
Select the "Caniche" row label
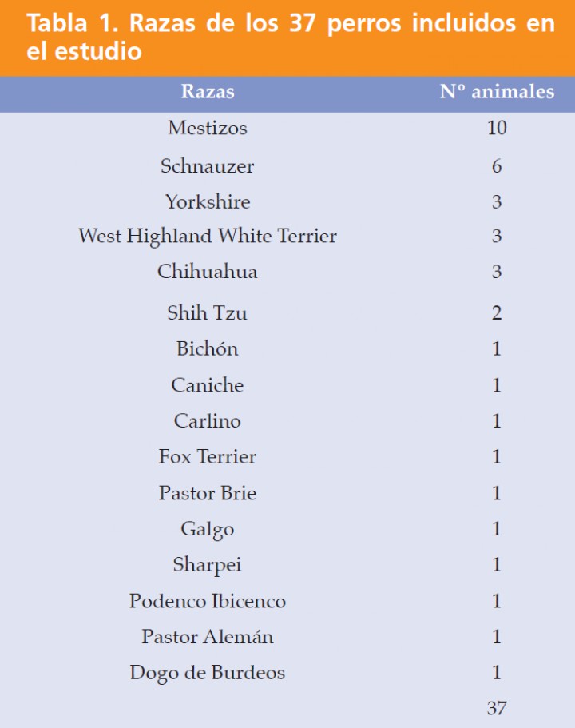pos(208,385)
